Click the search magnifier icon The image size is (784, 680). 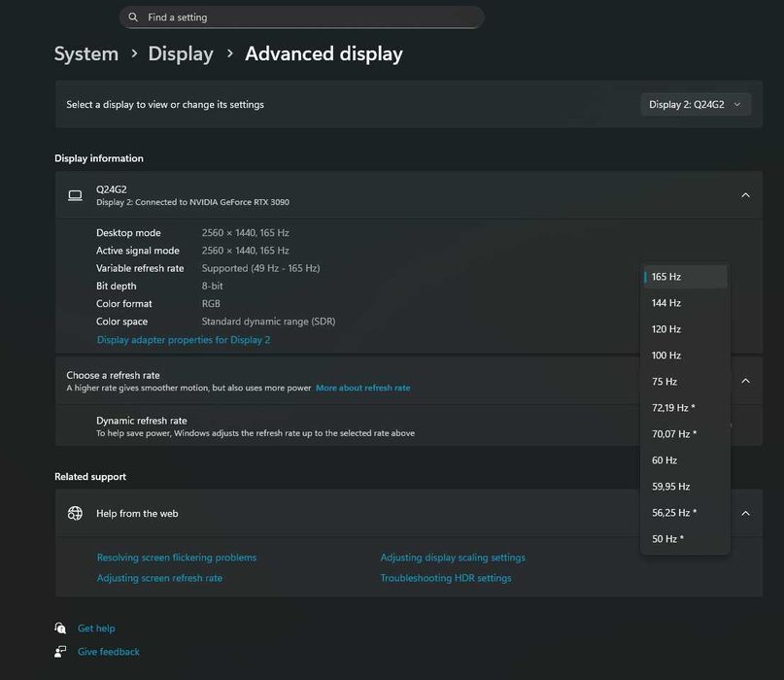coord(133,17)
